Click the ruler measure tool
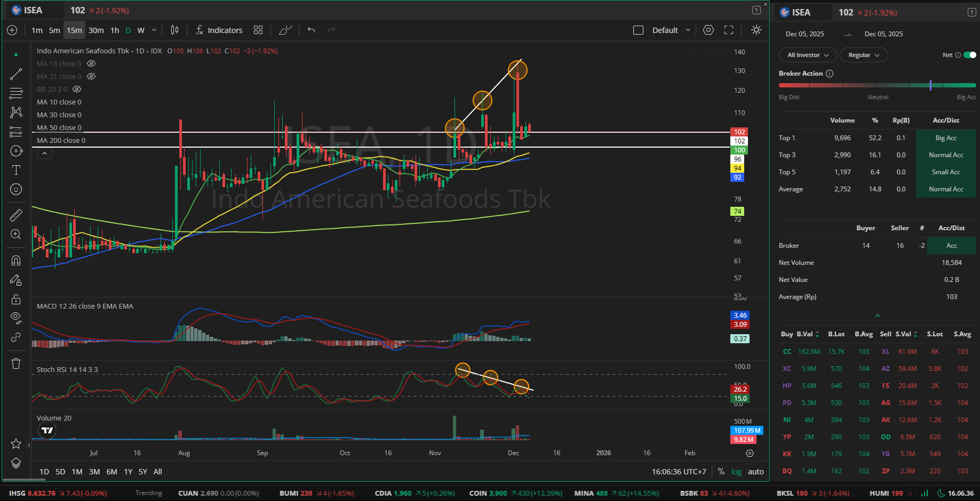The image size is (980, 501). pyautogui.click(x=16, y=215)
